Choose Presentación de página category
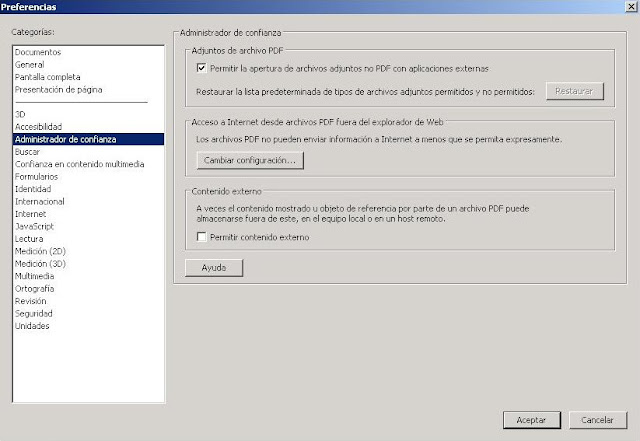Image resolution: width=640 pixels, height=441 pixels. 58,89
